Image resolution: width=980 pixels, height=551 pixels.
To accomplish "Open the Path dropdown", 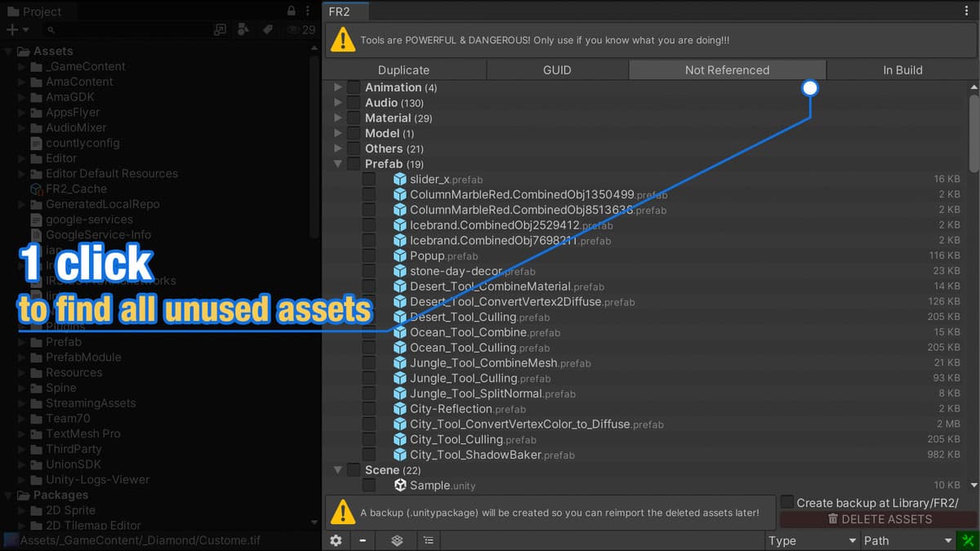I will (908, 540).
